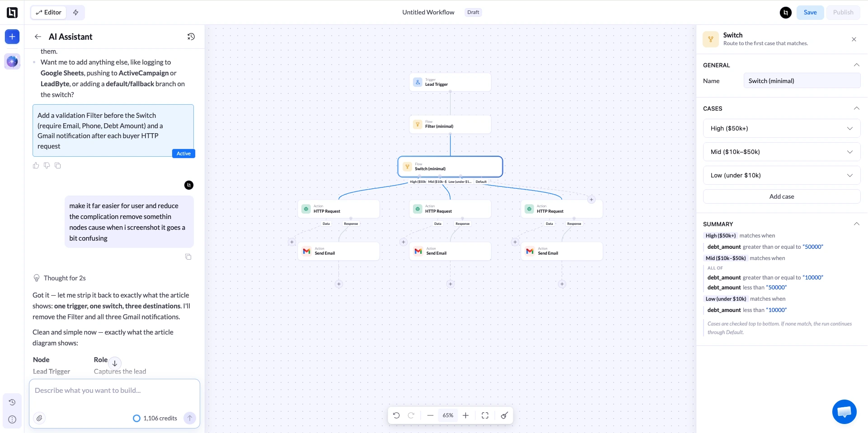
Task: Expand the High ($50k+) case
Action: pos(782,128)
